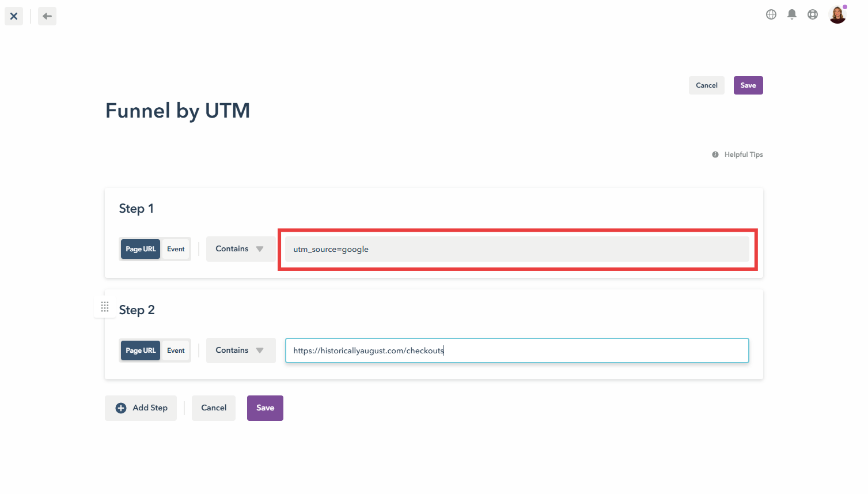Focus the utm_source=google input field
This screenshot has width=868, height=494.
pos(517,248)
